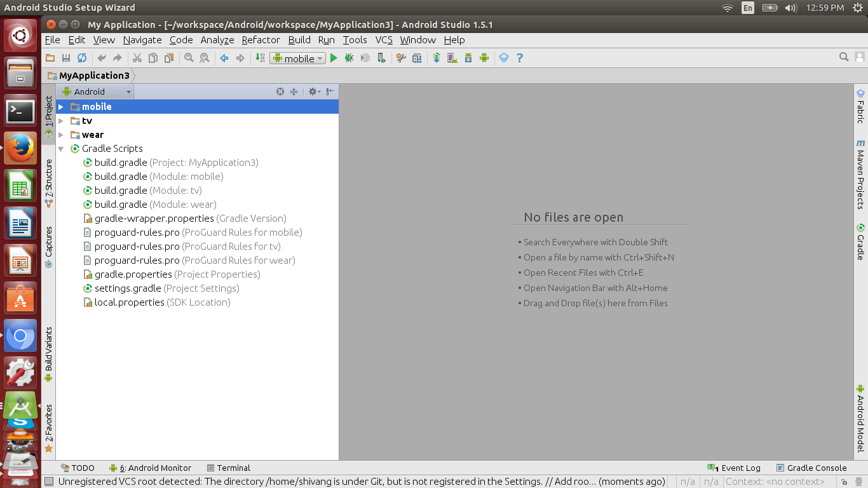Open the Tools menu
Screen dimensions: 868x488
[x=355, y=39]
